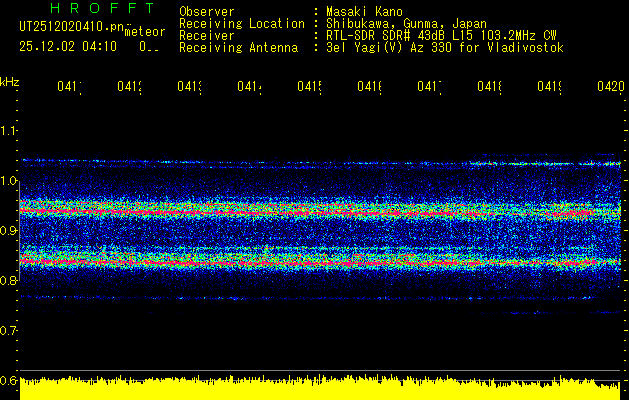This screenshot has height=400, width=629.
Task: Click the 25.12.02 04:10 timestamp
Action: click(x=66, y=46)
